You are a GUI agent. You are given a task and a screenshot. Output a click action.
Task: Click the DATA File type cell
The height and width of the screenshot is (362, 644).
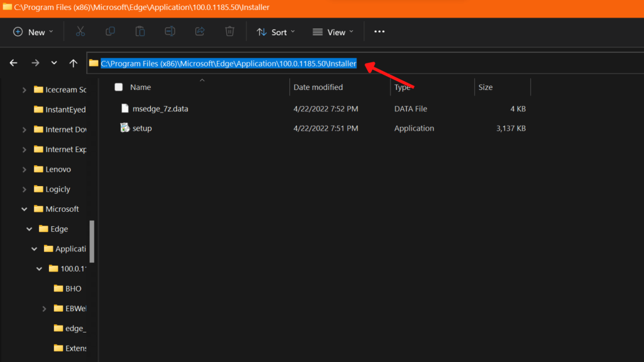point(411,109)
